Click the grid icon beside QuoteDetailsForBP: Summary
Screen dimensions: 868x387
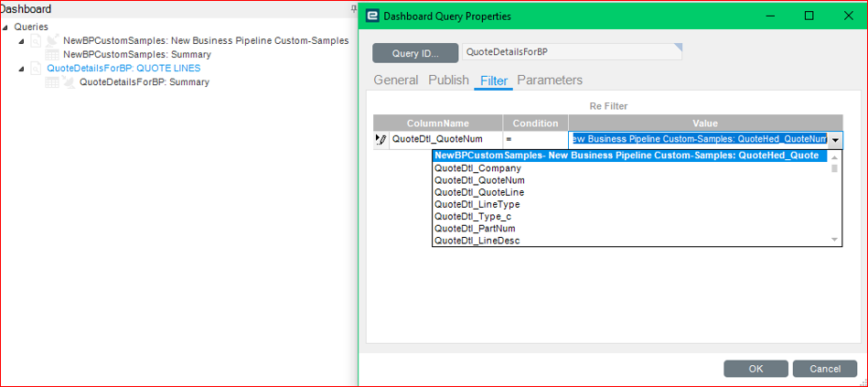pos(52,82)
